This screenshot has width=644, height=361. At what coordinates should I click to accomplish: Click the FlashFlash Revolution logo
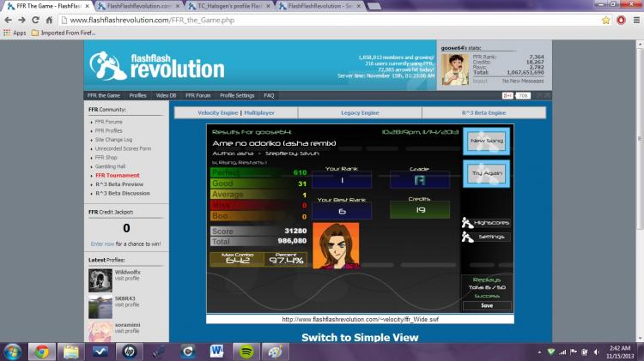(157, 66)
